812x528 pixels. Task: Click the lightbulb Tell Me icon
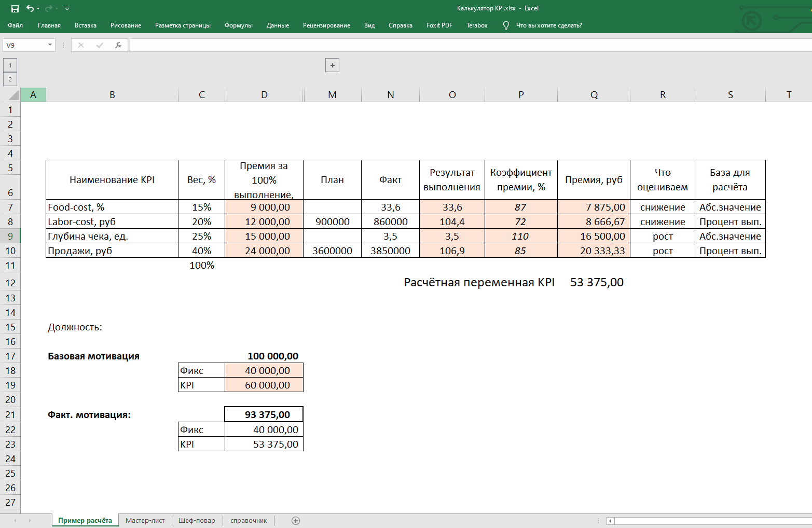click(x=506, y=25)
